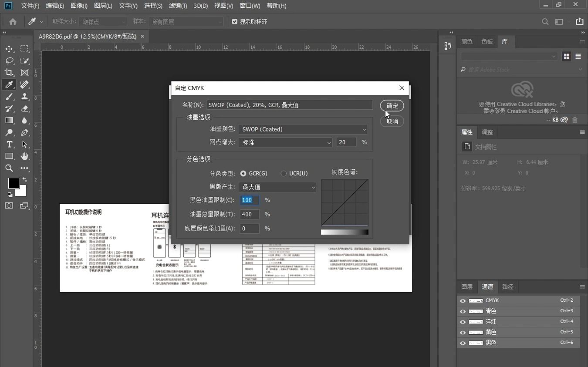Viewport: 588px width, 367px height.
Task: Open the Channels panel menu
Action: 582,287
